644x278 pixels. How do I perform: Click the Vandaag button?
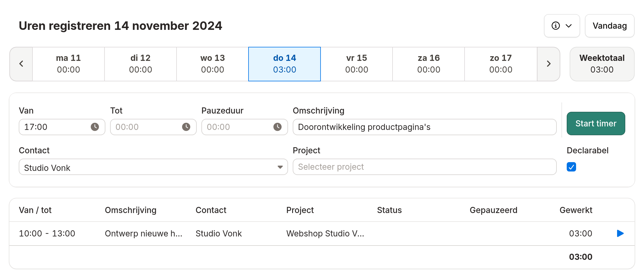(x=609, y=26)
